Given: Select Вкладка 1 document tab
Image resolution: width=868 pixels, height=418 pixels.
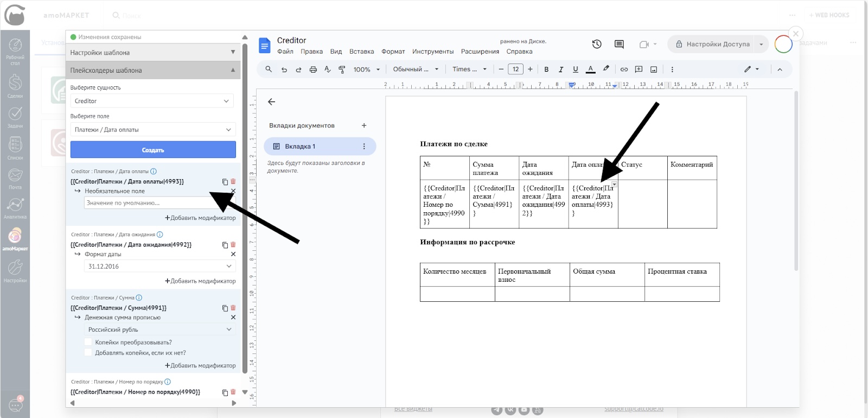Looking at the screenshot, I should click(x=320, y=147).
